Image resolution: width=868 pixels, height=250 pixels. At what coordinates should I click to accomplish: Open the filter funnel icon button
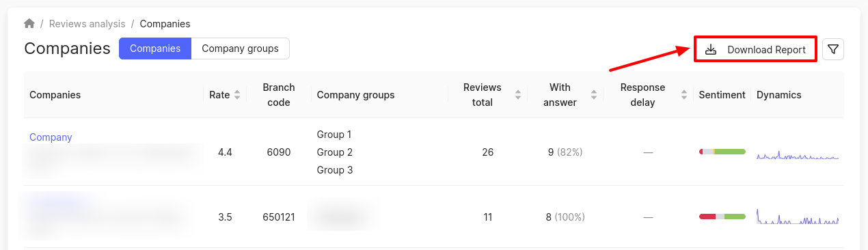tap(833, 49)
